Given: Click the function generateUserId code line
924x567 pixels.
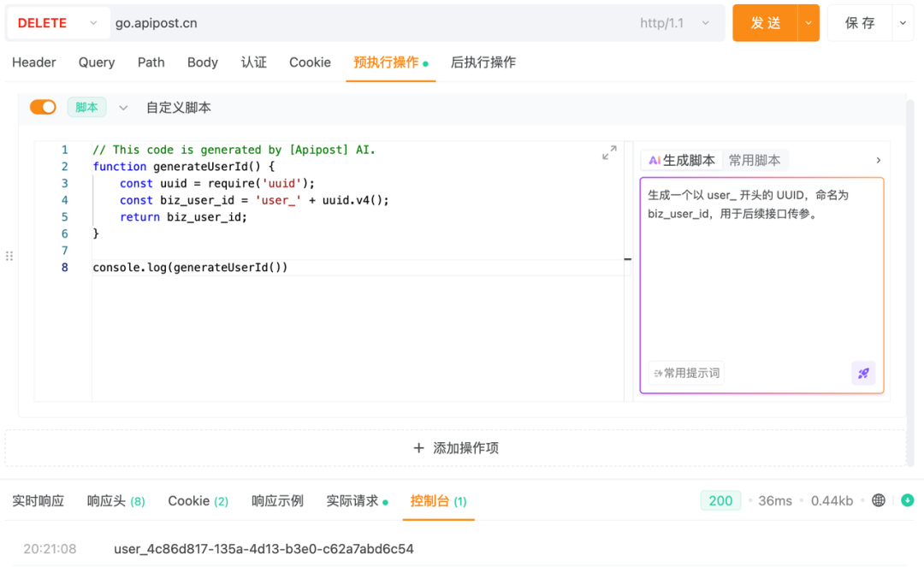Looking at the screenshot, I should pos(184,167).
